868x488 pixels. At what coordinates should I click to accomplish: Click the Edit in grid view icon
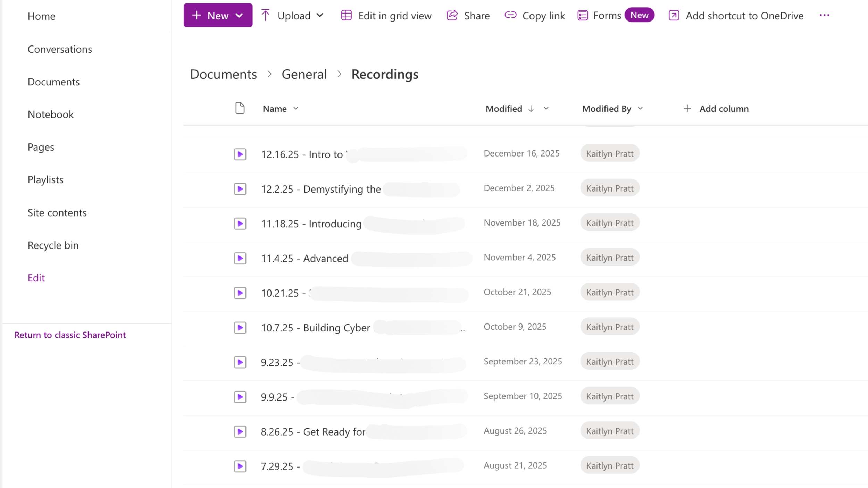click(346, 15)
